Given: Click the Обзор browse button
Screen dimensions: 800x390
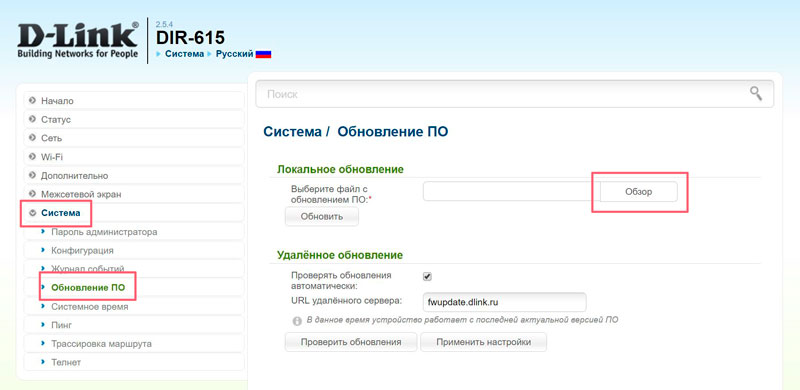Looking at the screenshot, I should point(639,192).
